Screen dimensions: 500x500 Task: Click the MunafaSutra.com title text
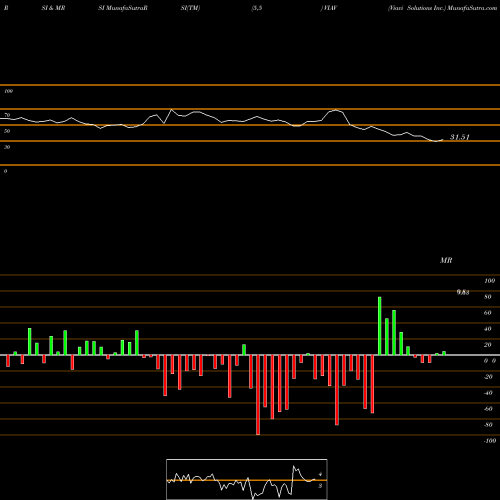(472, 8)
